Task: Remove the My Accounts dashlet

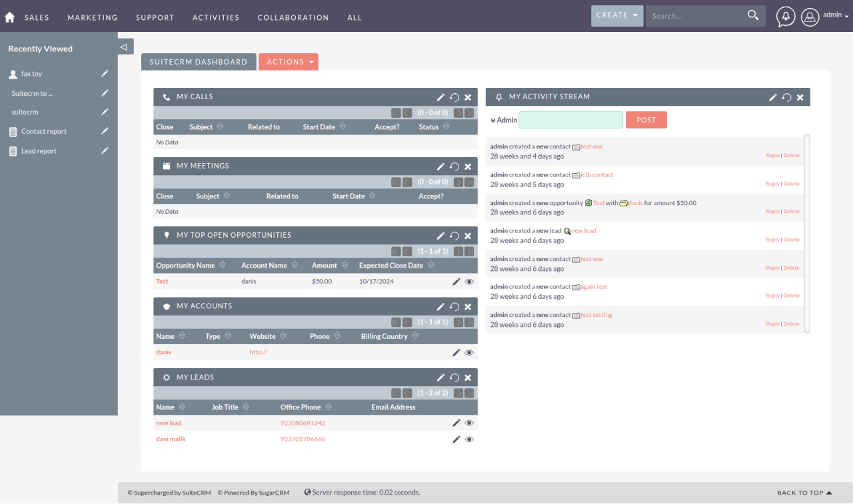Action: click(x=468, y=307)
